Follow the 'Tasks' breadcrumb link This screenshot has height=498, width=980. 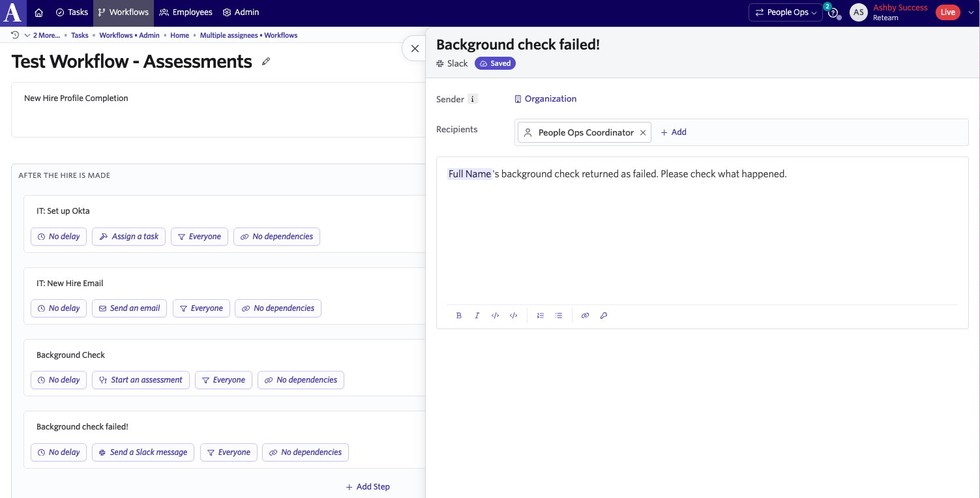click(80, 35)
